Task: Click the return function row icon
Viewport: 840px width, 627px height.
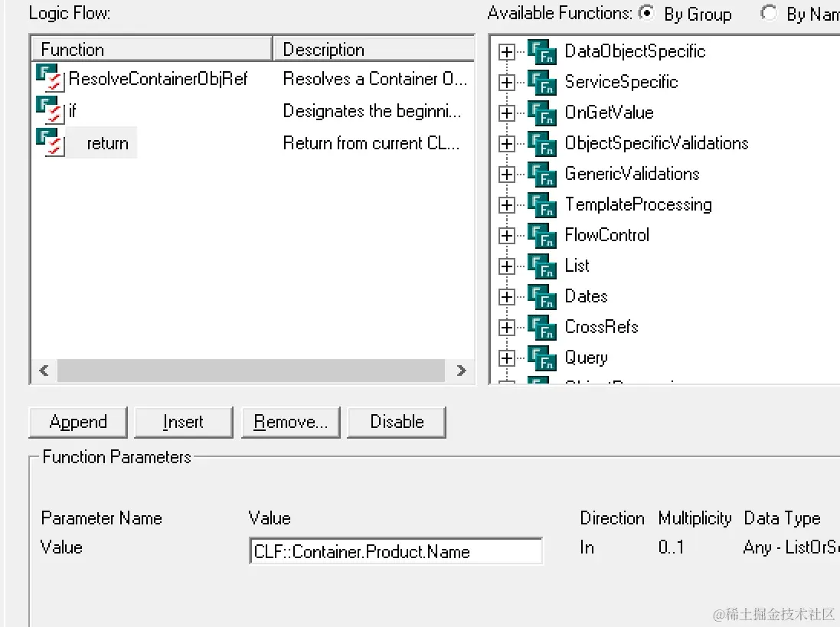Action: 49,143
